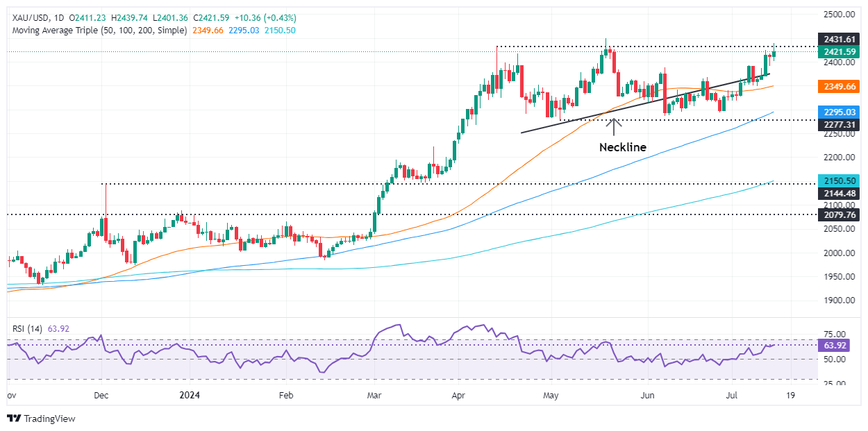Click the Mar label on time axis

[x=374, y=396]
